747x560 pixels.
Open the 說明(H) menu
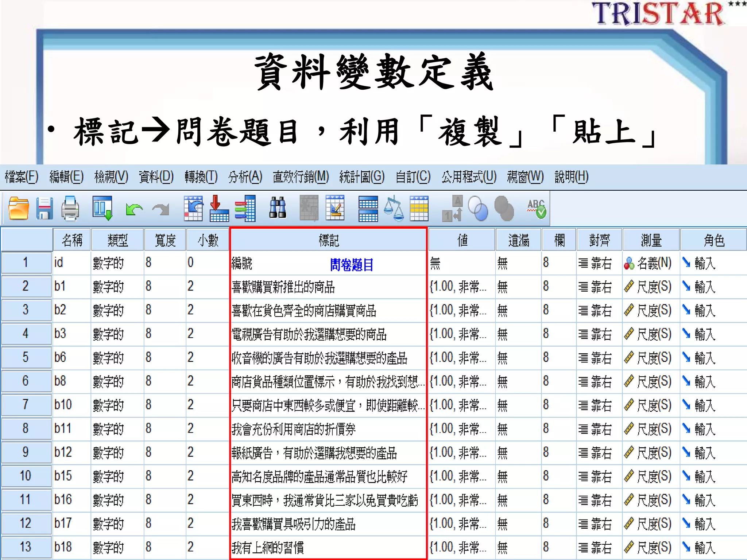[x=572, y=177]
